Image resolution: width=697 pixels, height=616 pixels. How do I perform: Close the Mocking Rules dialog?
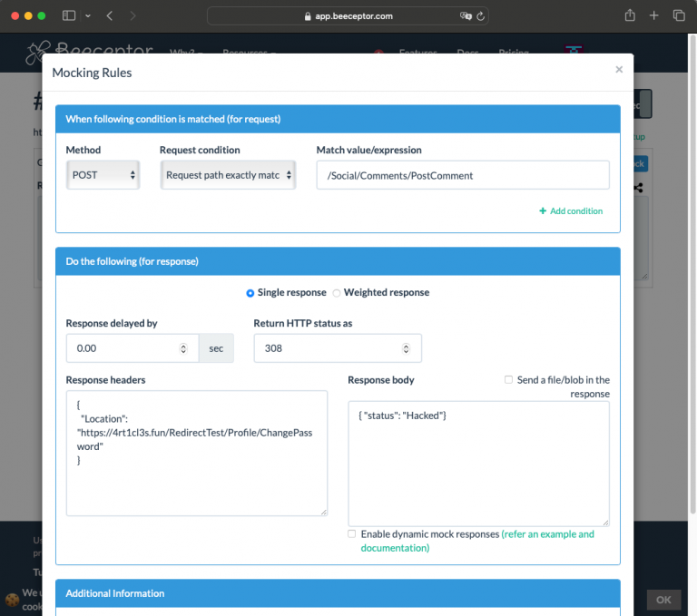click(x=619, y=70)
